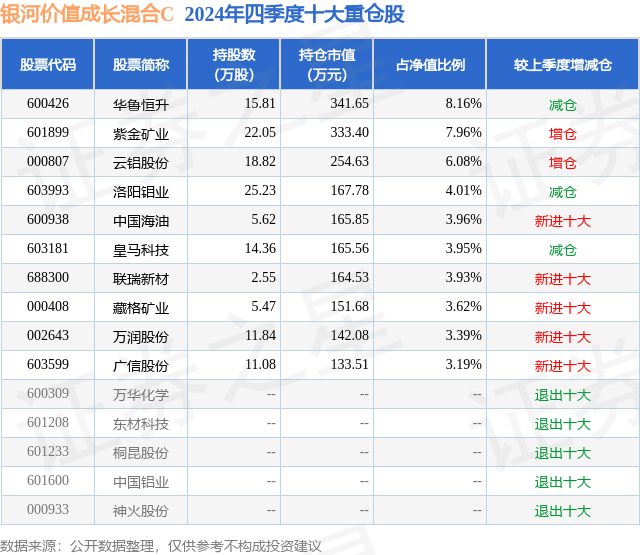Click the 164.53 market value cell

point(349,278)
